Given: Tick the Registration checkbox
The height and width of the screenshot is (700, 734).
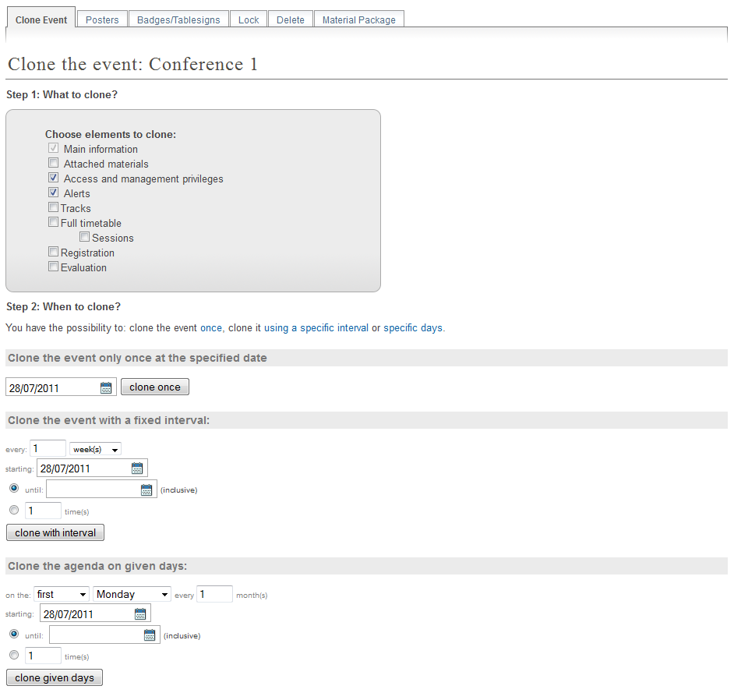Looking at the screenshot, I should coord(53,252).
